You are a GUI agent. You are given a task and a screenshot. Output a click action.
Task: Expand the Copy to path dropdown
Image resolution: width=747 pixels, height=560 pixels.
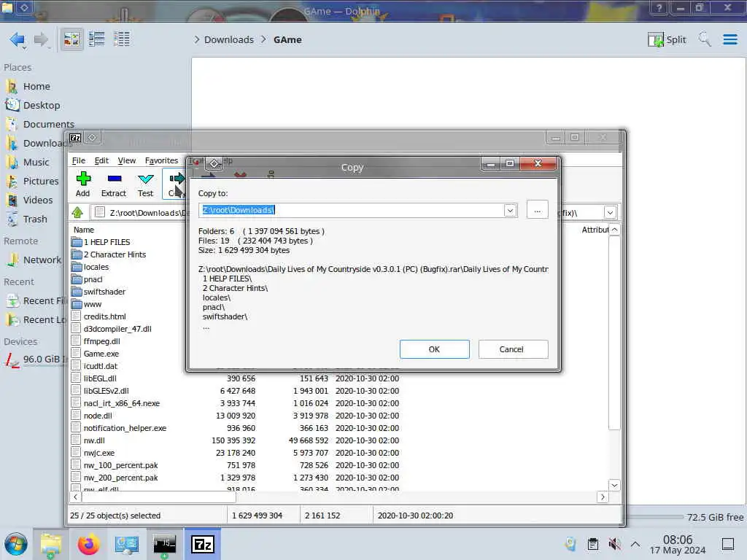click(x=510, y=210)
